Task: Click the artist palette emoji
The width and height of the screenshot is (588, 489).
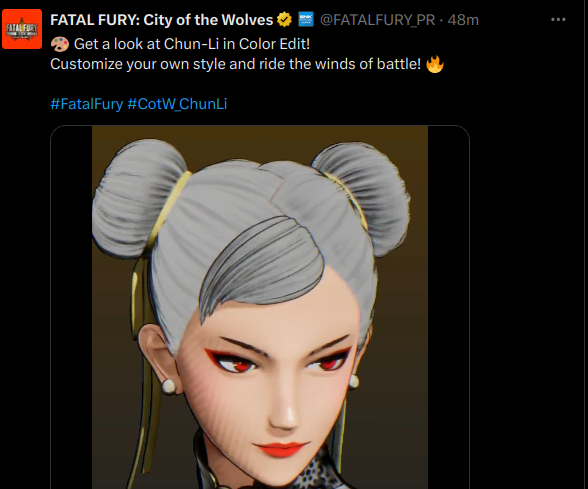Action: 60,44
